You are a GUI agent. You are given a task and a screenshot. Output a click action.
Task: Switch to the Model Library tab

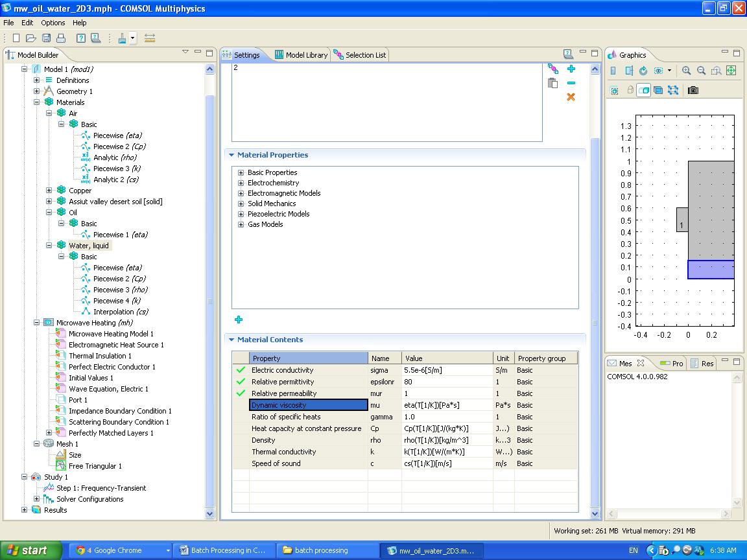tap(302, 54)
